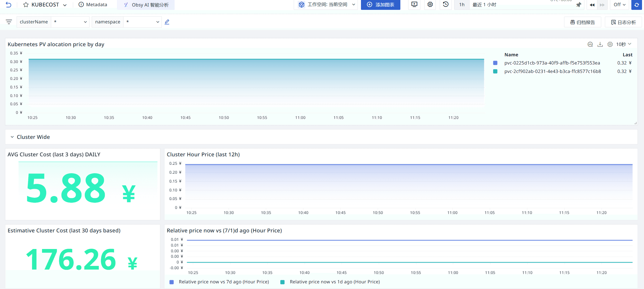The height and width of the screenshot is (289, 644).
Task: Expand the auto-refresh Off dropdown
Action: (x=620, y=5)
